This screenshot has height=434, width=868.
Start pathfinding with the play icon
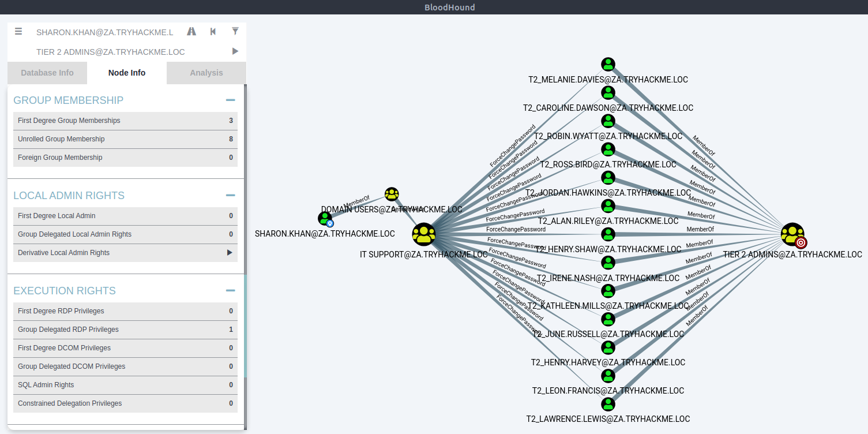click(235, 51)
